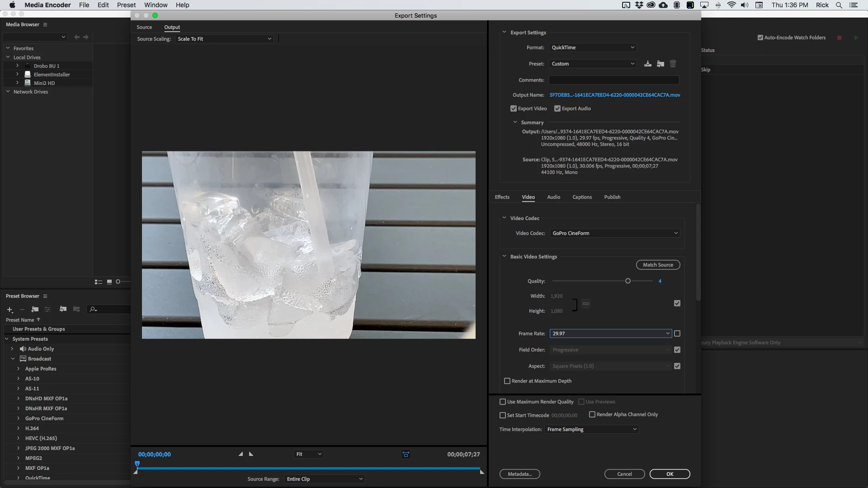Click the Match Source button
The image size is (868, 488).
tap(658, 265)
